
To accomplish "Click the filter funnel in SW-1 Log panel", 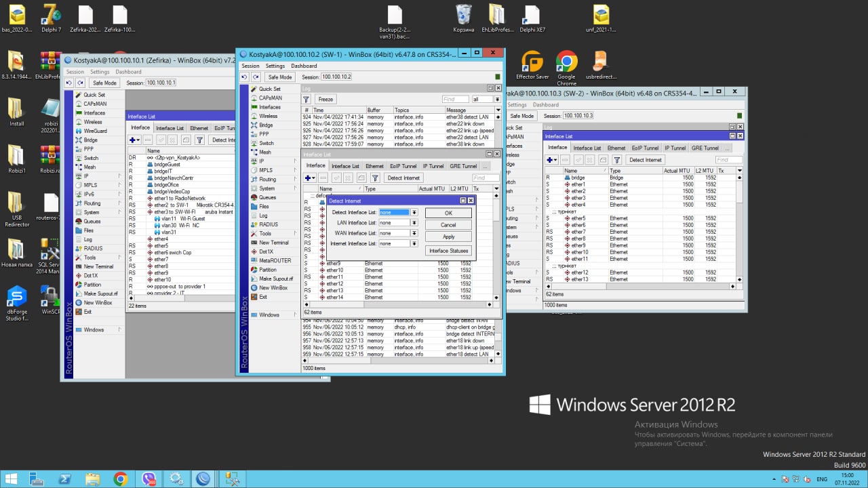I will (307, 99).
